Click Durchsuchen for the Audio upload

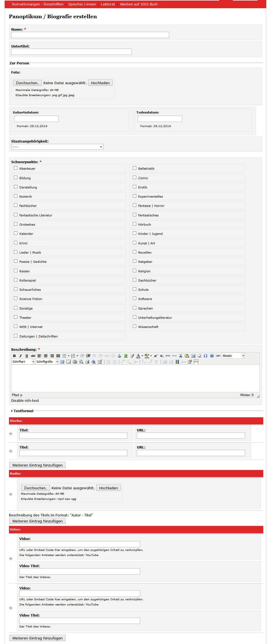point(36,488)
